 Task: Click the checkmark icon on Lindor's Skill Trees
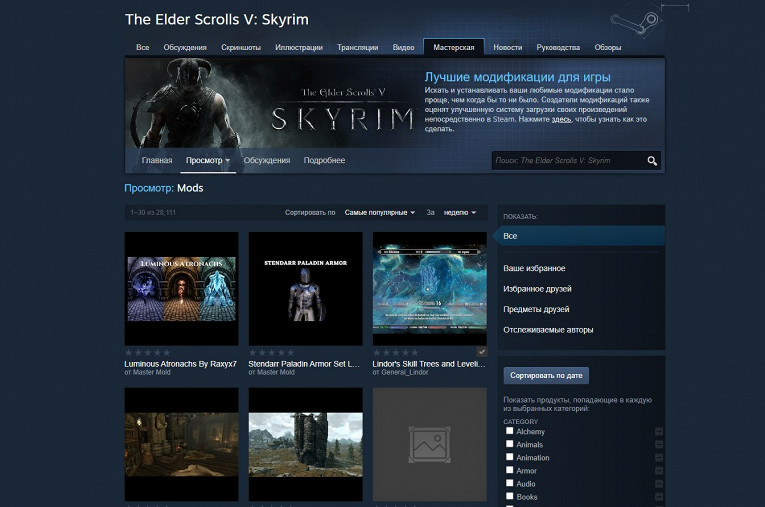point(482,351)
